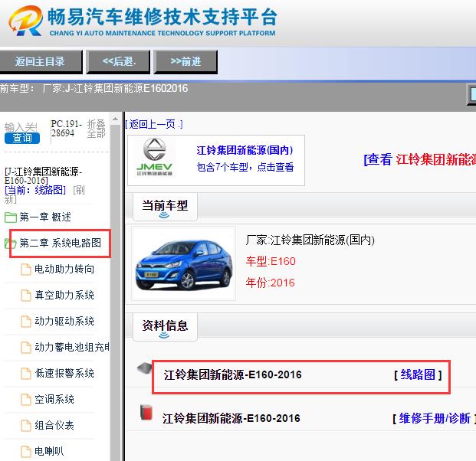Open 江铃集团新能源(国内) brand link
This screenshot has width=476, height=461.
tap(245, 150)
